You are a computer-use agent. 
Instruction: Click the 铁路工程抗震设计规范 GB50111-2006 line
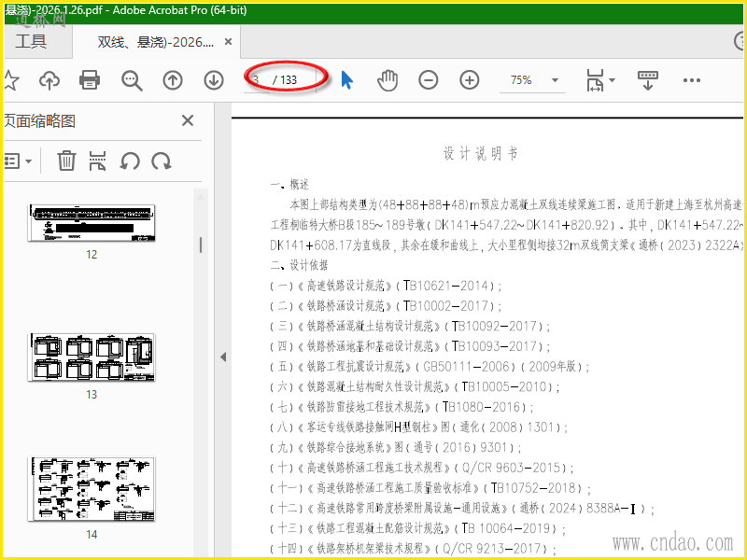point(430,366)
